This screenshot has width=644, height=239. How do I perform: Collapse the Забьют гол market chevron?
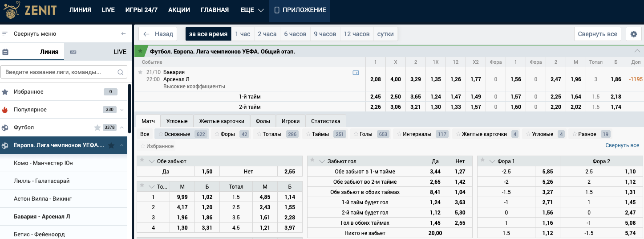pos(322,161)
